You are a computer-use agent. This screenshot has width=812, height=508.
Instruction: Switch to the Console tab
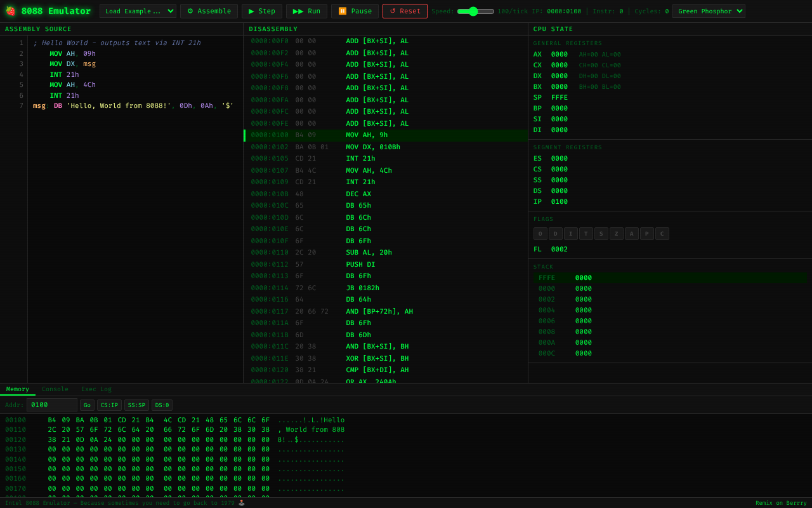pyautogui.click(x=55, y=389)
